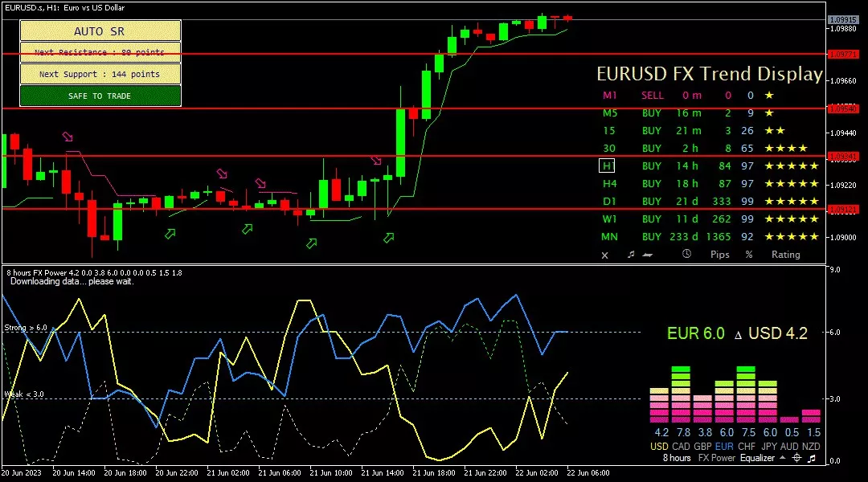Click the AUTO SR button
Screen dimensions: 868x482
click(100, 31)
